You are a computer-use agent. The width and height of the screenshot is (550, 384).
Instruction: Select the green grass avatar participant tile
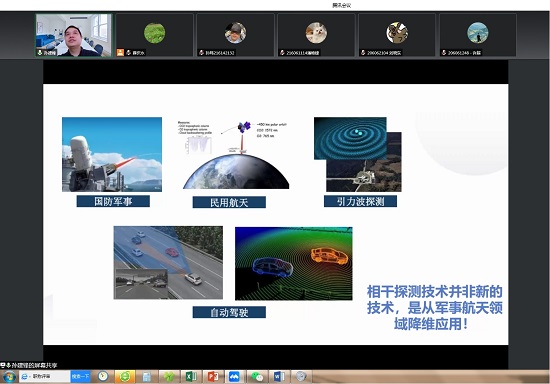point(155,35)
